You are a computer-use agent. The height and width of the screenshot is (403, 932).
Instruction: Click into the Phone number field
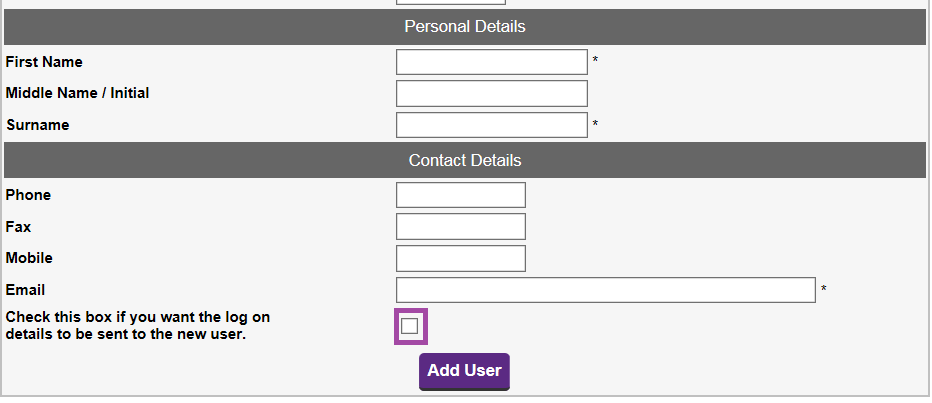[460, 195]
